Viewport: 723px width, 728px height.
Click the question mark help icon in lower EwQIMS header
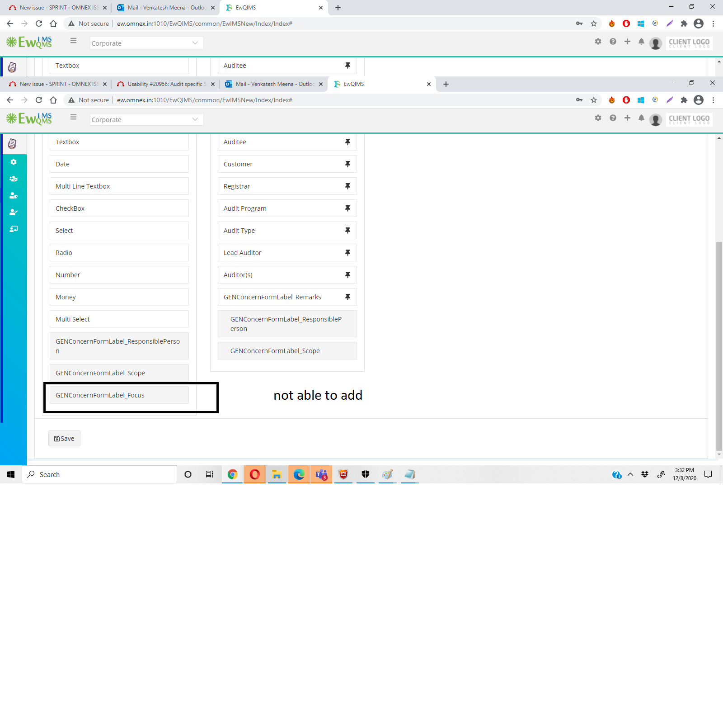coord(613,118)
